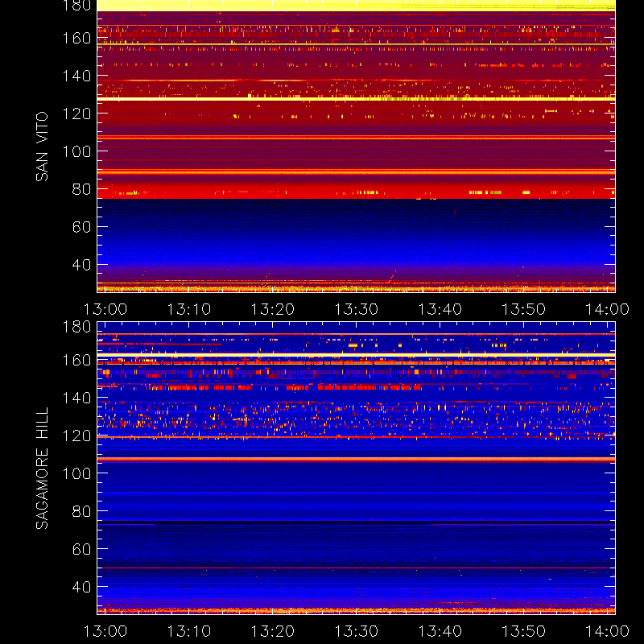The height and width of the screenshot is (644, 644).
Task: Select the 60 tick label on Sagamore Hill axis
Action: pyautogui.click(x=81, y=549)
